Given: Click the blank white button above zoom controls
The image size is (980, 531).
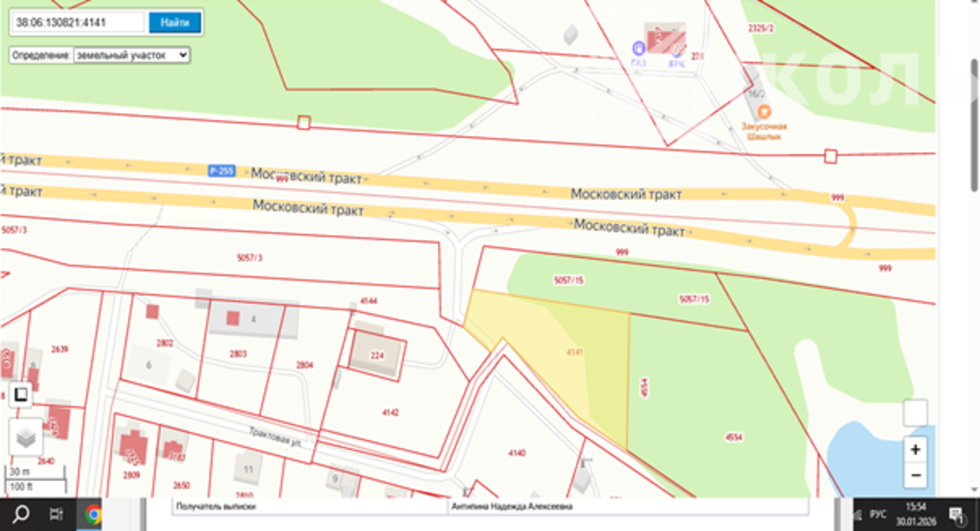Looking at the screenshot, I should (x=915, y=413).
